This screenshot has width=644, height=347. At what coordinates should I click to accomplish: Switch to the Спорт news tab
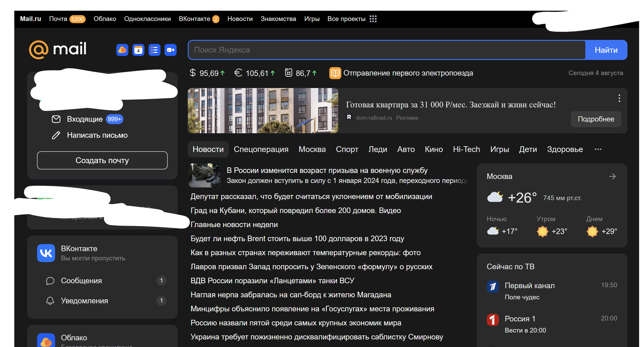[347, 149]
